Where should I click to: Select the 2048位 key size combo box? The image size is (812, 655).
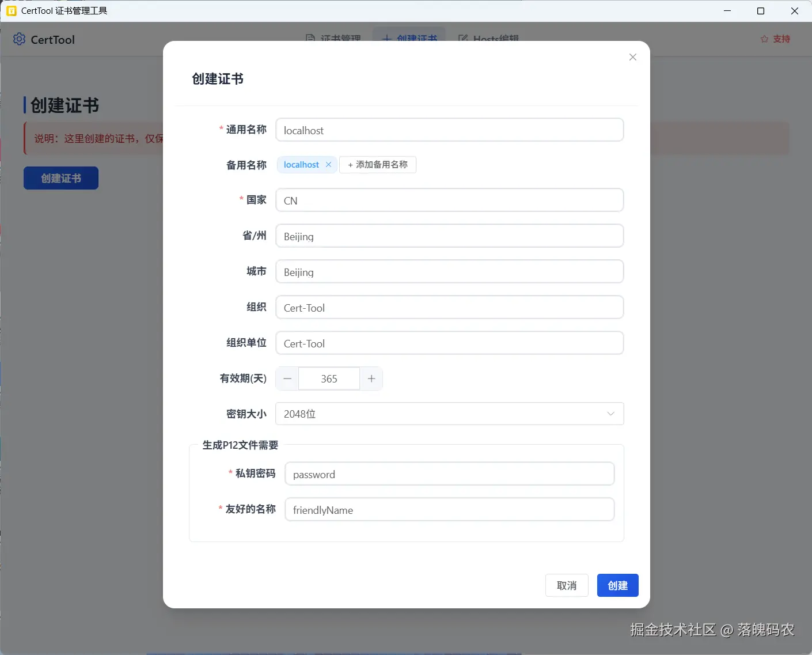[450, 414]
